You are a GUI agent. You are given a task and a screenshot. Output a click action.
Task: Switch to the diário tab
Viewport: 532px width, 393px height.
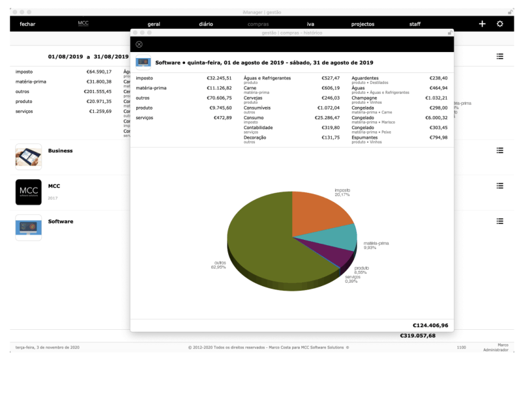(x=206, y=23)
